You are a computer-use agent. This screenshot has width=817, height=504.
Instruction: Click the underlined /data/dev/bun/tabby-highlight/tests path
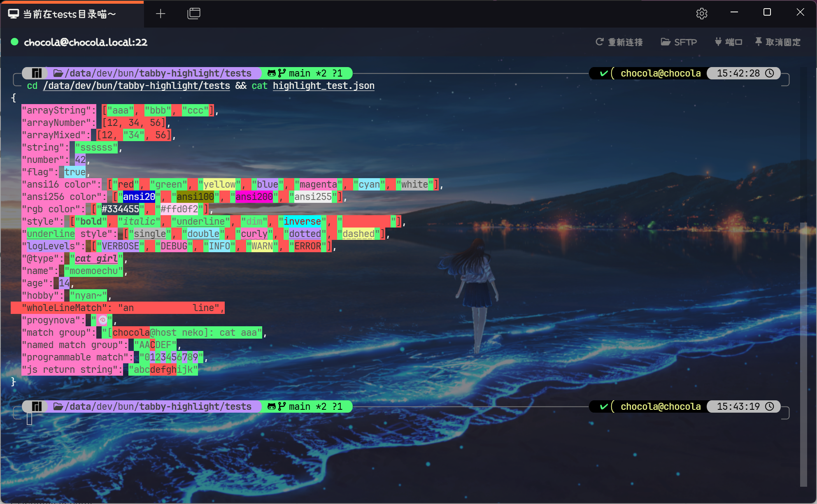click(136, 86)
